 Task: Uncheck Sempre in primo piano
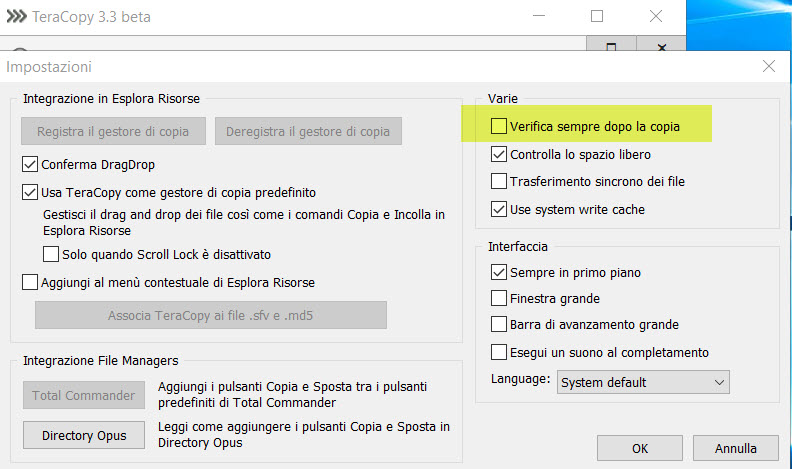tap(499, 272)
